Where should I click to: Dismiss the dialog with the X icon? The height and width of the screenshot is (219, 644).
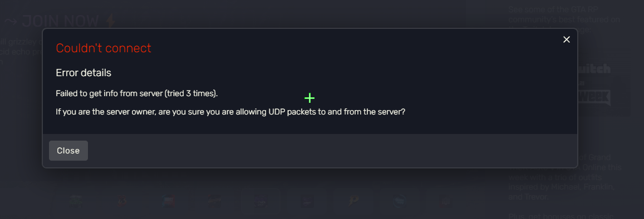pos(567,39)
